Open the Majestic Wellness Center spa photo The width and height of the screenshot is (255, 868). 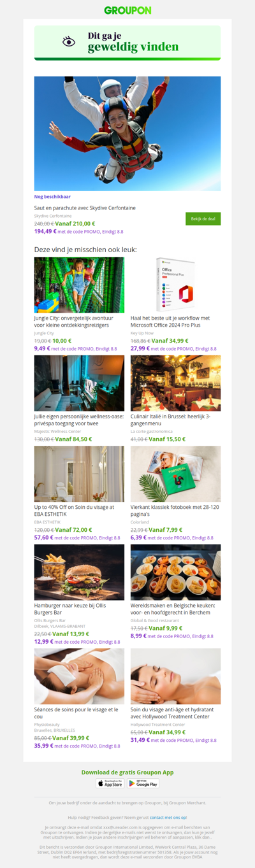point(79,383)
